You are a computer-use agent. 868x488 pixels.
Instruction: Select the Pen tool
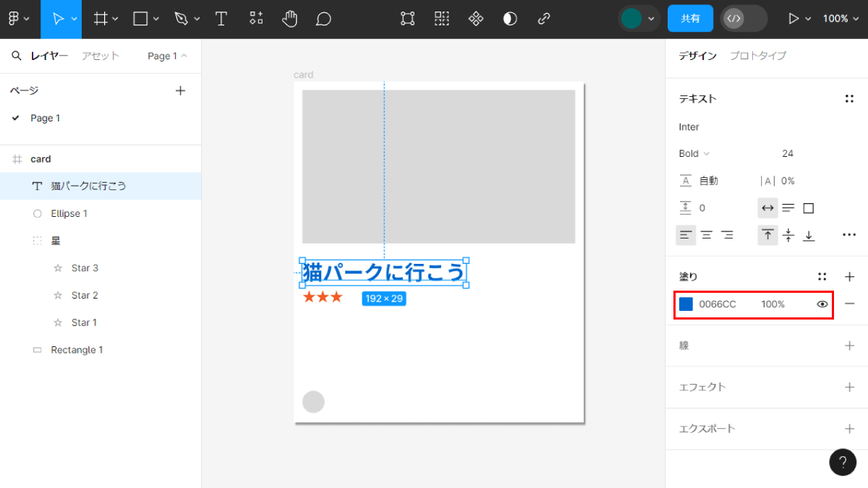click(x=182, y=19)
